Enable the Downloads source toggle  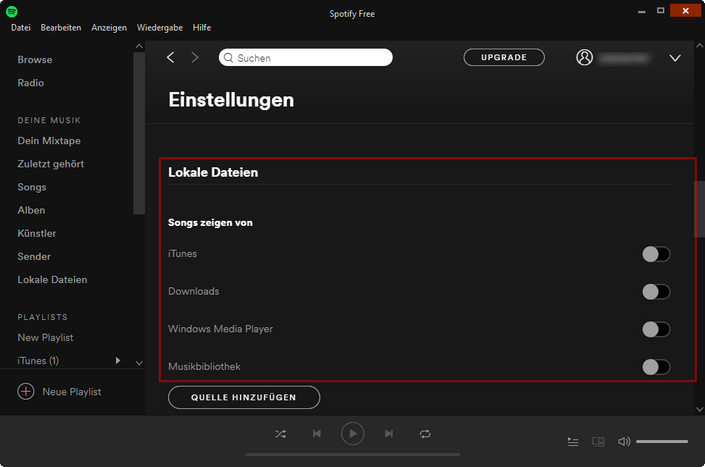656,292
